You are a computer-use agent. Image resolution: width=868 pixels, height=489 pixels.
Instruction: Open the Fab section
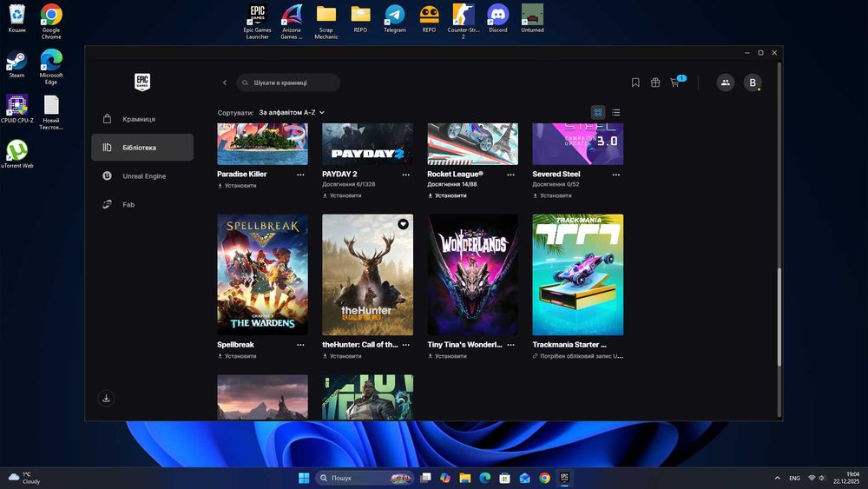coord(142,204)
